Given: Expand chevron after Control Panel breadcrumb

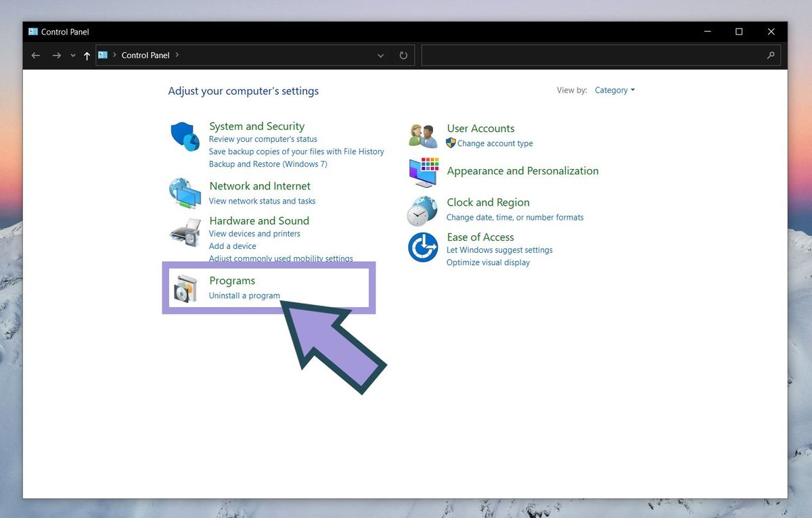Looking at the screenshot, I should (177, 55).
